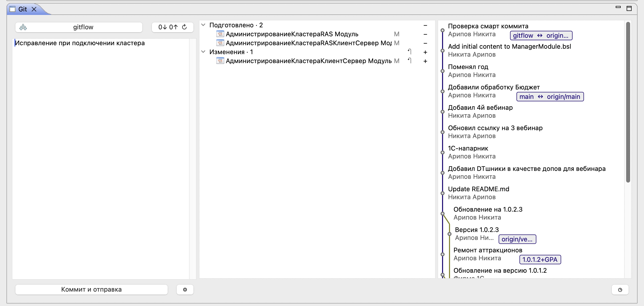Select commit 1С-напарник

[468, 148]
